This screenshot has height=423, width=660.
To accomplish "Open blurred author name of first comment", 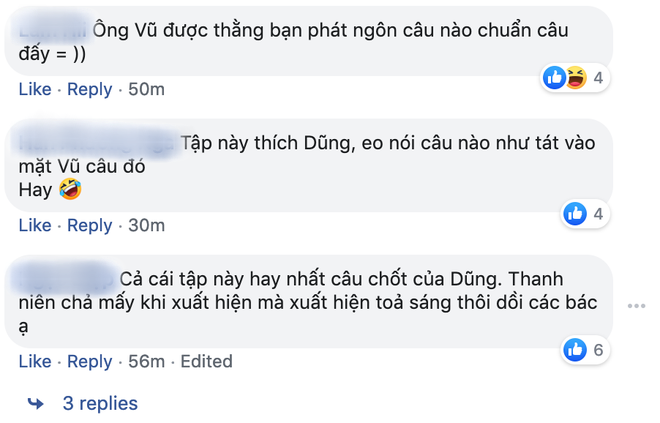I will coord(48,30).
